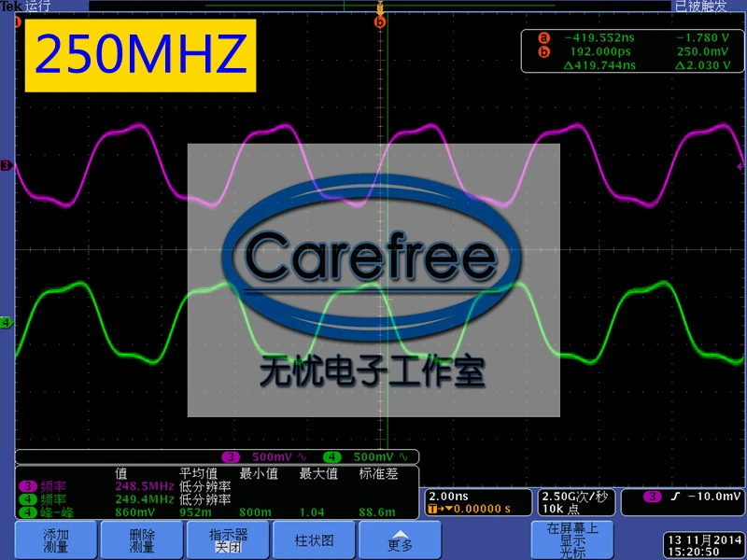Image resolution: width=747 pixels, height=560 pixels.
Task: Select channel 3 badge of 248.5MHz measurement
Action: (28, 486)
